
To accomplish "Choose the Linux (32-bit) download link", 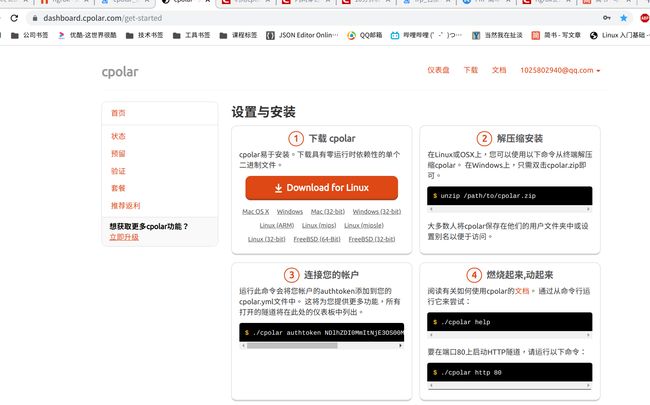I will pyautogui.click(x=267, y=239).
